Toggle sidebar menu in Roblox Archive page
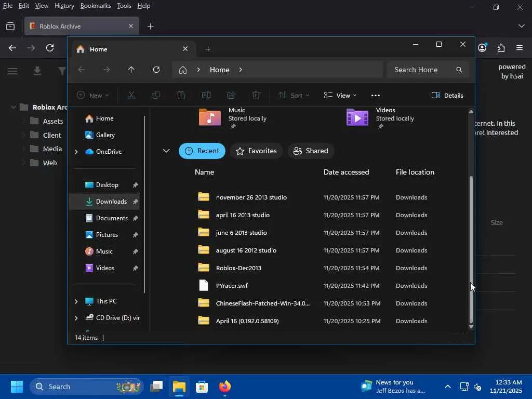This screenshot has height=399, width=532. (12, 71)
